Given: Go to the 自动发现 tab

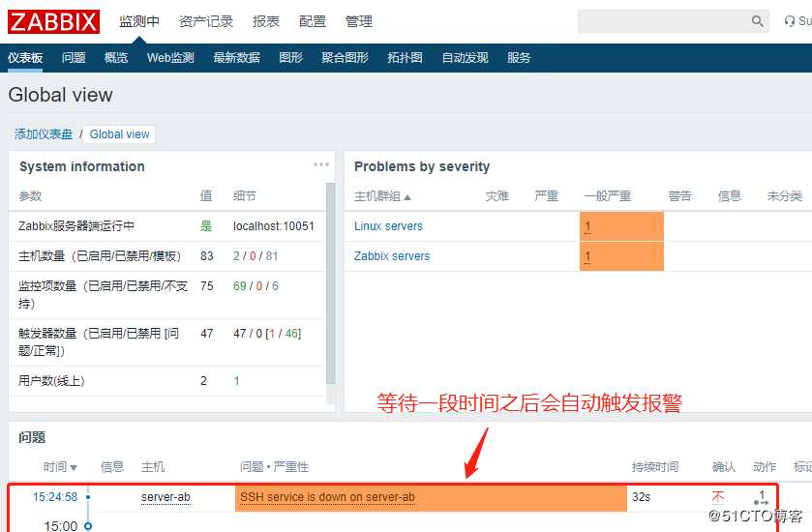Looking at the screenshot, I should tap(465, 58).
